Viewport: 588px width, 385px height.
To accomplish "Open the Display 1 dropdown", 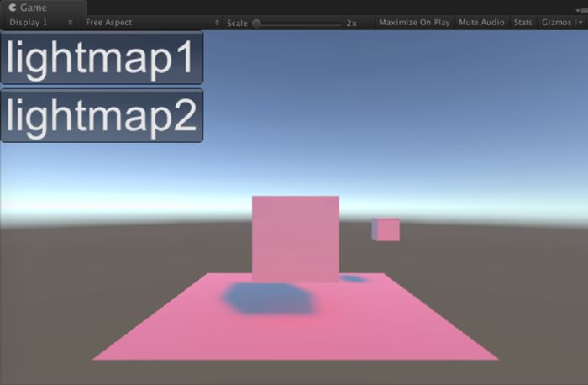I will pos(40,23).
